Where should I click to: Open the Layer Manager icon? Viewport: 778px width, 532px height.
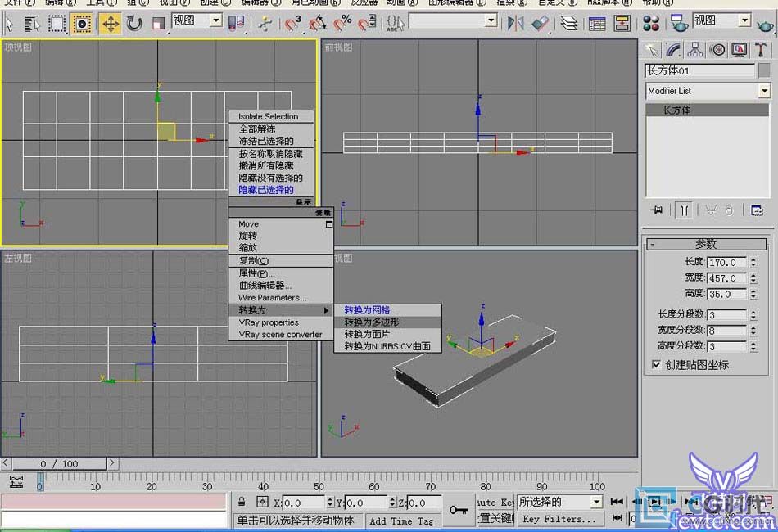tap(568, 23)
